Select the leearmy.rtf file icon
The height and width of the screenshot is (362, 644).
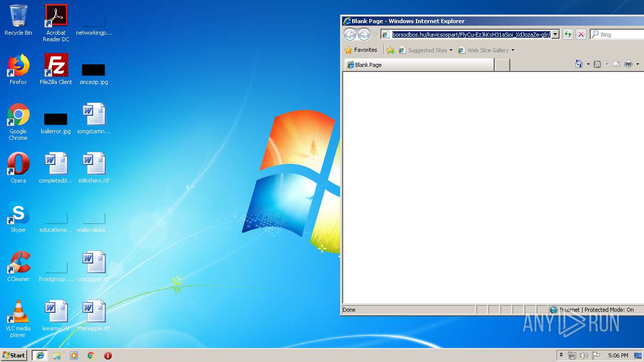56,316
